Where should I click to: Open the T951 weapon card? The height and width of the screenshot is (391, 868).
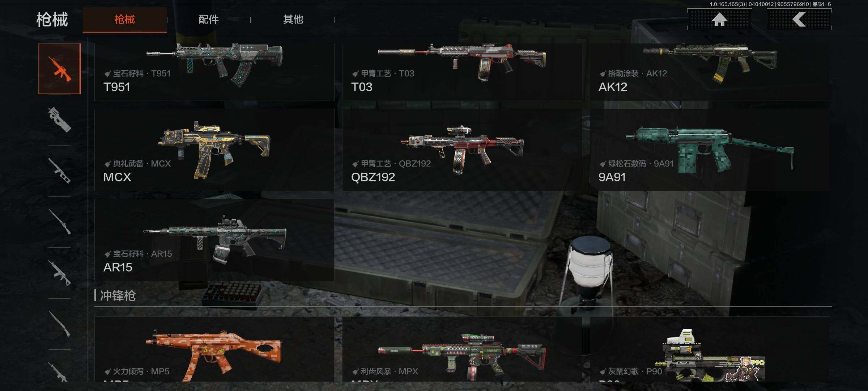coord(214,72)
